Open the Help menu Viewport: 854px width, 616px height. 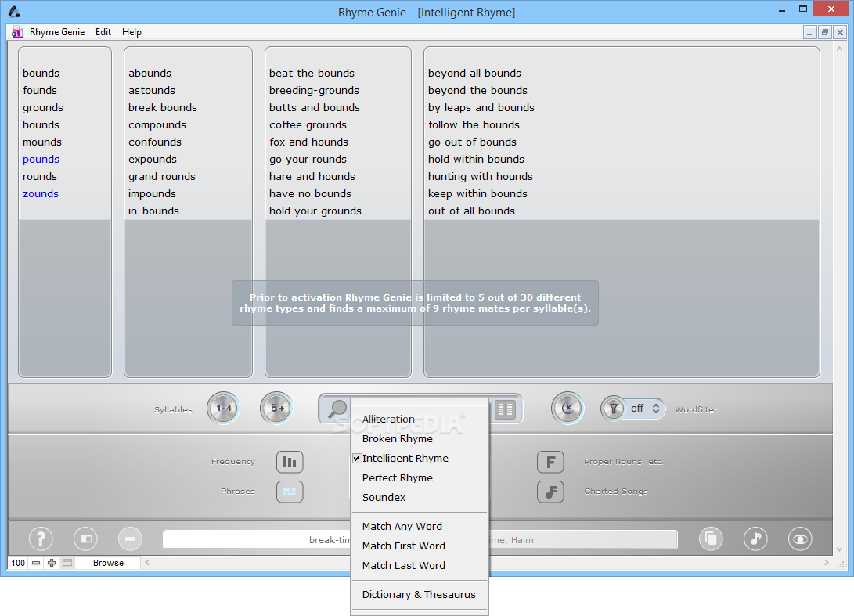[x=132, y=32]
